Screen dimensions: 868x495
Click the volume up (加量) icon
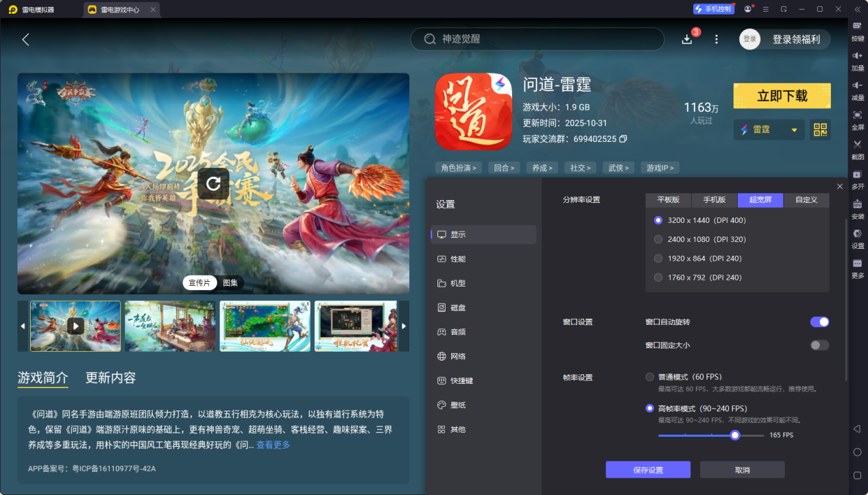click(857, 56)
